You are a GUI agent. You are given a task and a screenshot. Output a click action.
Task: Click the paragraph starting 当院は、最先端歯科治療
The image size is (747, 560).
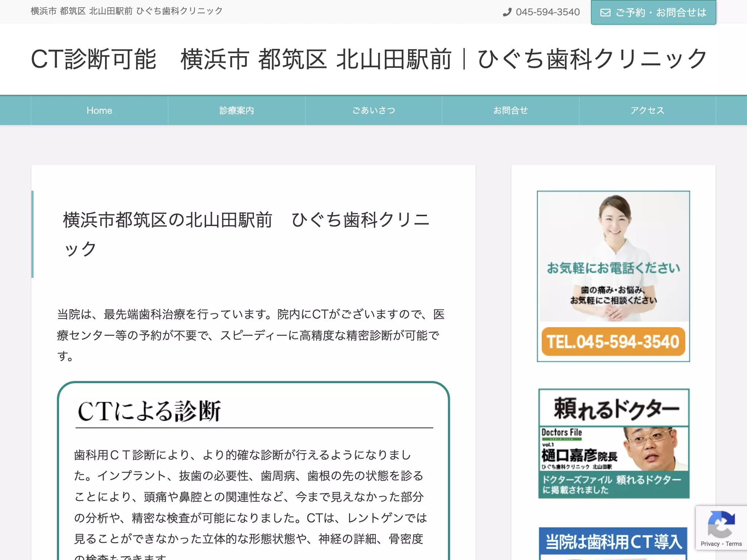[x=251, y=335]
